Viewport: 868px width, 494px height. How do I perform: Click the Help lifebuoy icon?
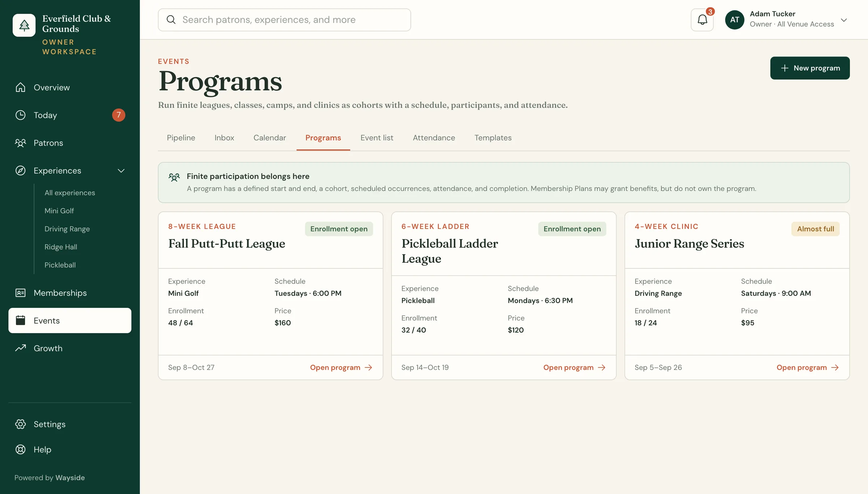(x=21, y=450)
